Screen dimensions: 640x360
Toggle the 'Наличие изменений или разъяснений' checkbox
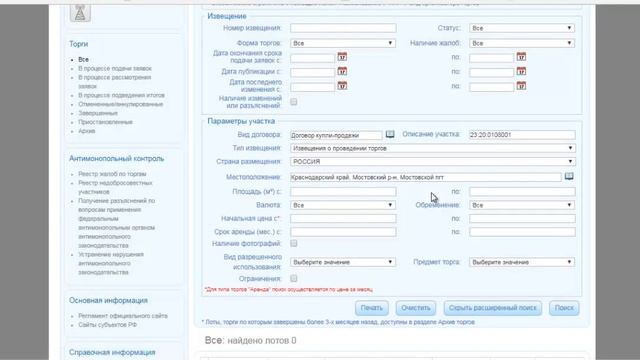coord(293,102)
